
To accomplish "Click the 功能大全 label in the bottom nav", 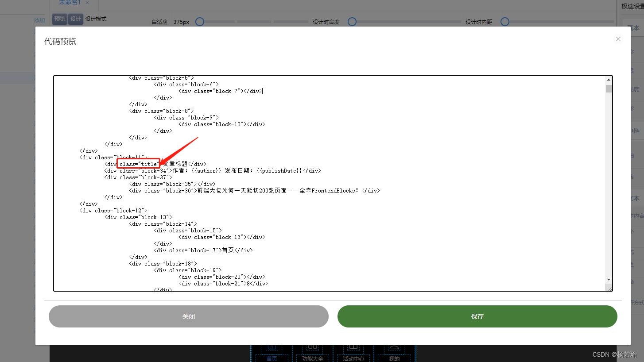I will 312,358.
